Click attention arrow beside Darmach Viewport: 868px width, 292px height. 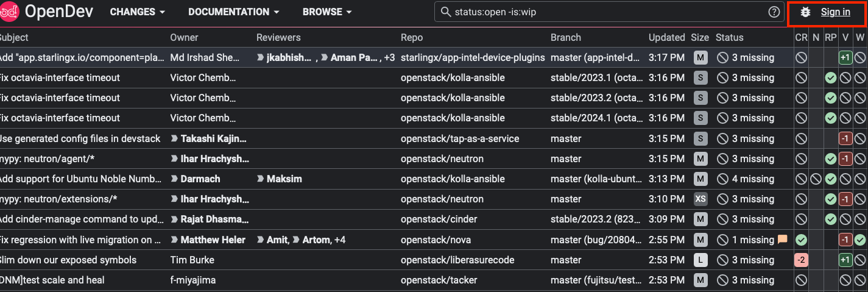click(x=174, y=179)
